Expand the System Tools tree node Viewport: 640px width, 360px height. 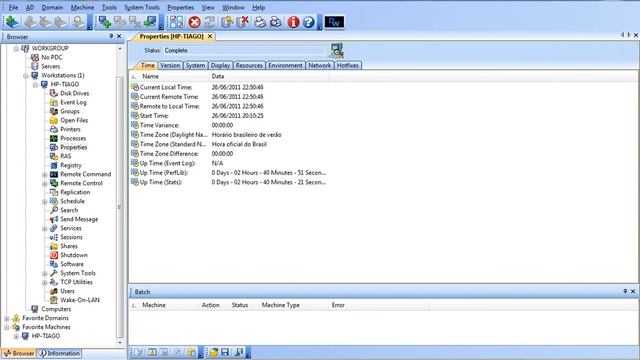coord(44,273)
